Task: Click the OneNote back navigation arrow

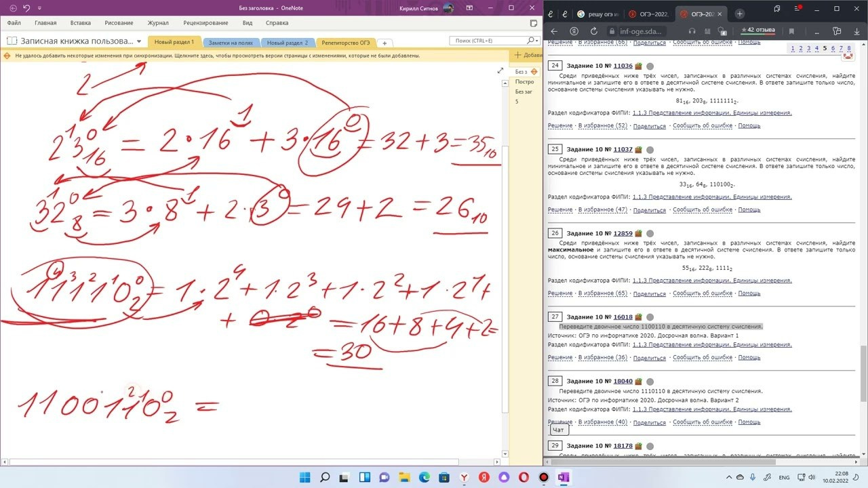Action: [x=12, y=8]
